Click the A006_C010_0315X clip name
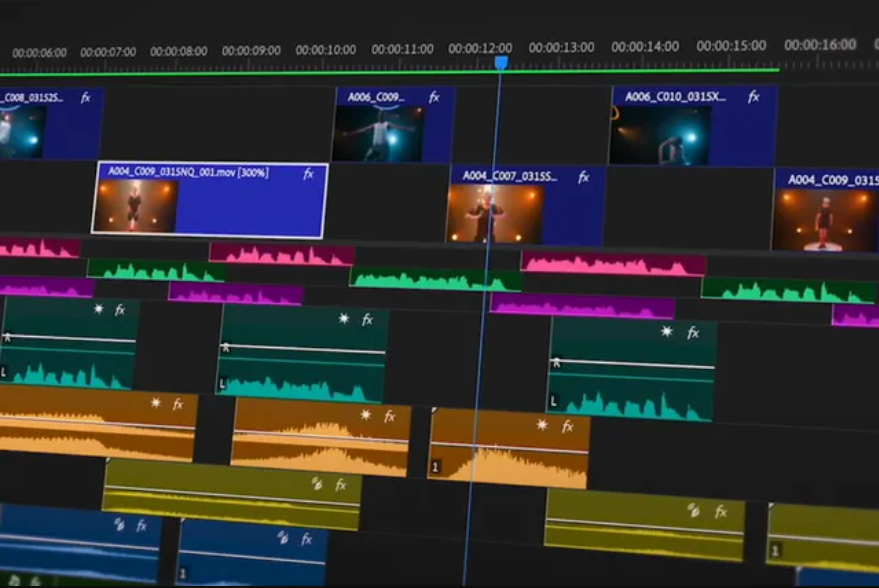This screenshot has width=879, height=588. click(x=675, y=96)
